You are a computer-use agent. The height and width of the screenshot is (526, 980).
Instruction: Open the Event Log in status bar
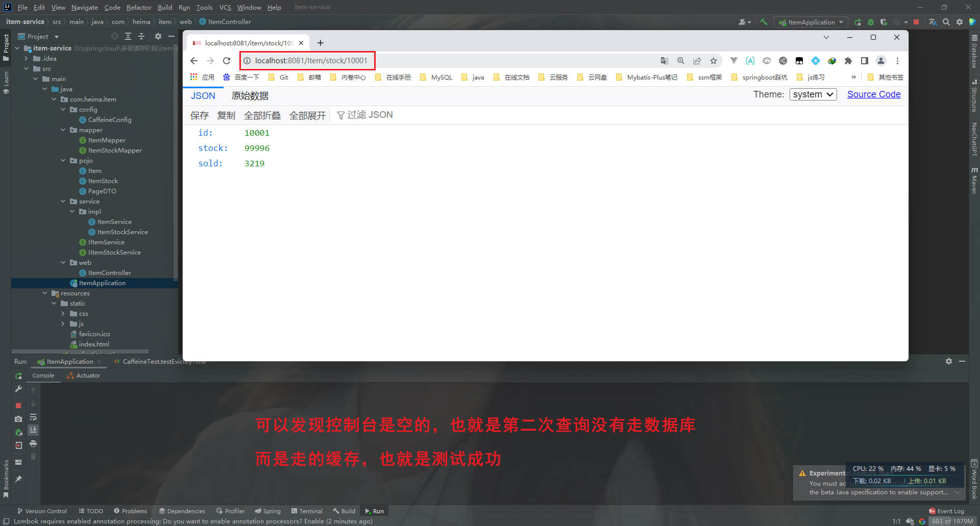[x=946, y=511]
